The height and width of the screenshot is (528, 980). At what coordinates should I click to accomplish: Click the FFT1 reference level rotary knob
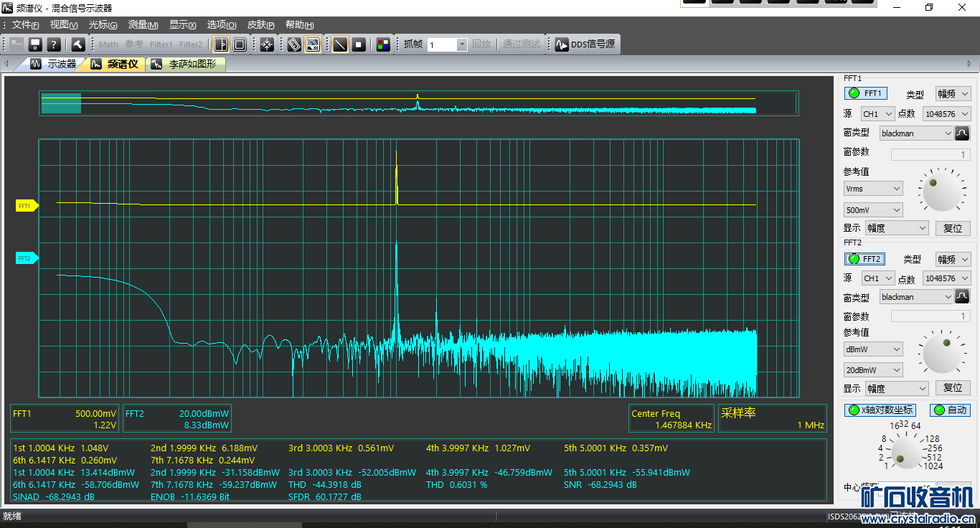point(942,191)
